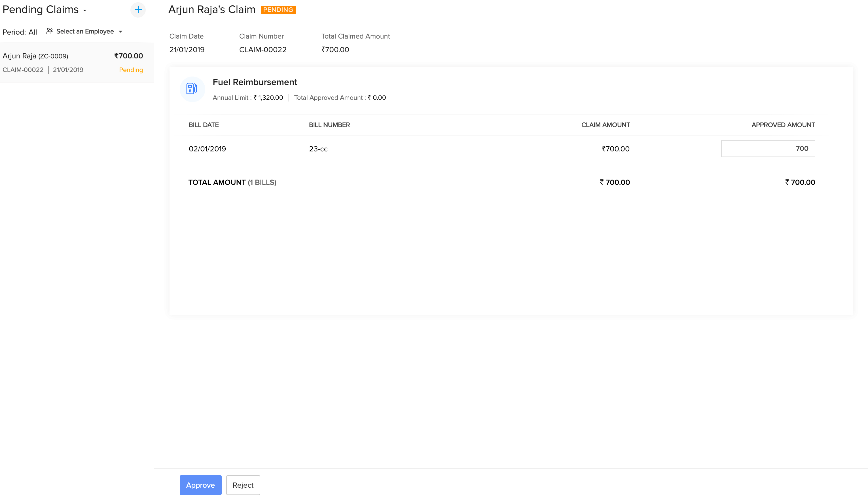Click the PENDING status badge

tap(278, 10)
